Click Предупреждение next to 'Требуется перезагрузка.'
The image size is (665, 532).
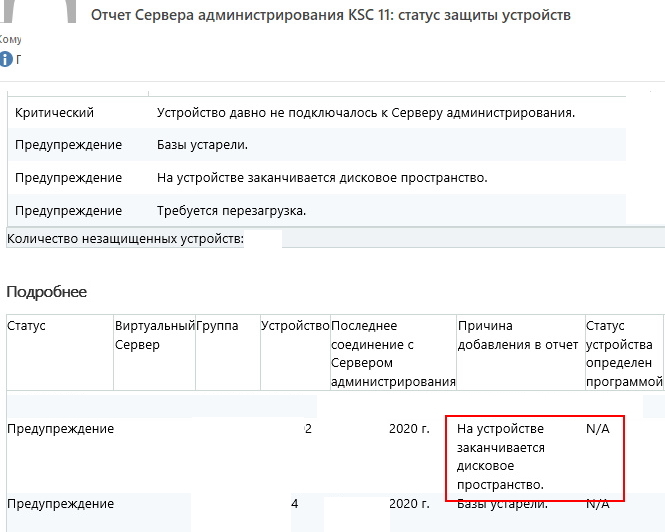pos(68,211)
